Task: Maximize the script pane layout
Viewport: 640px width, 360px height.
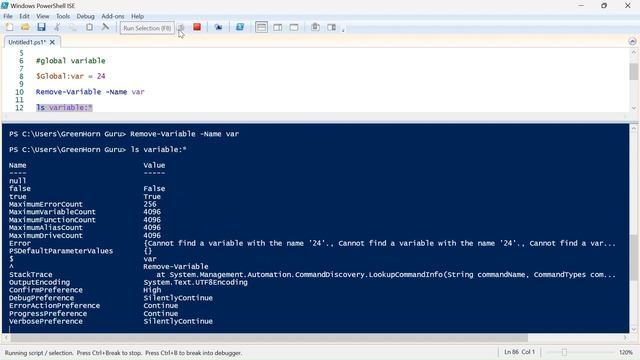Action: tap(294, 27)
